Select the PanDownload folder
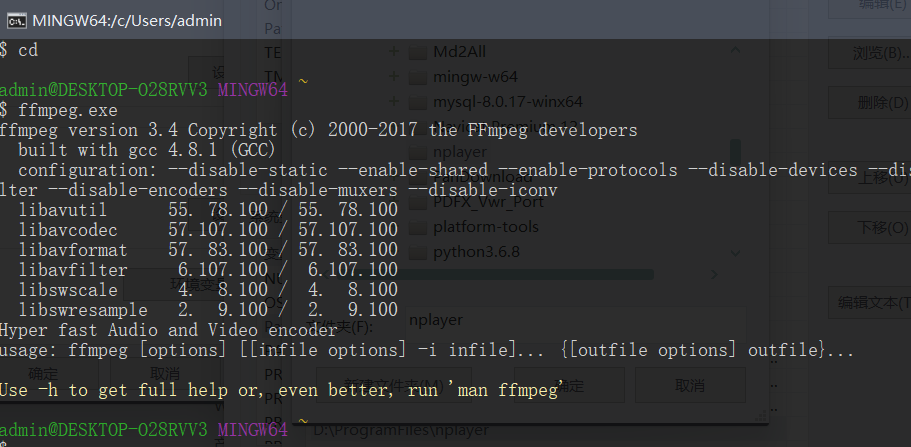The height and width of the screenshot is (447, 911). point(483,177)
